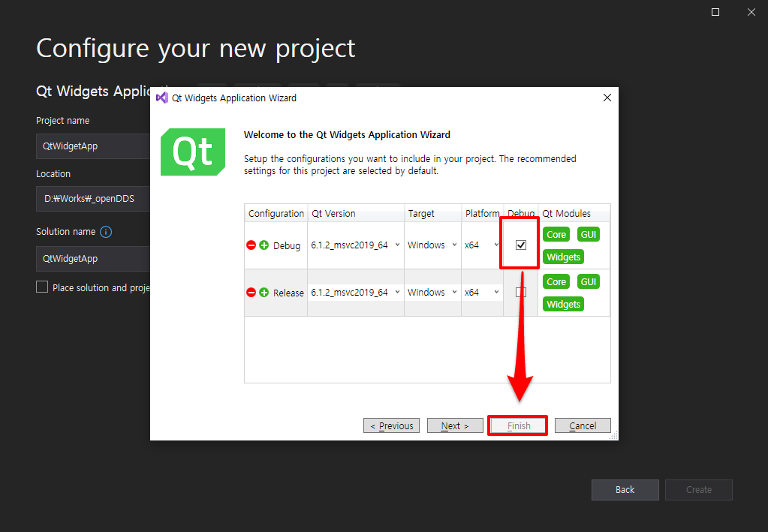Close the Qt Widgets Application Wizard dialog
Screen dimensions: 768x532
[x=607, y=98]
